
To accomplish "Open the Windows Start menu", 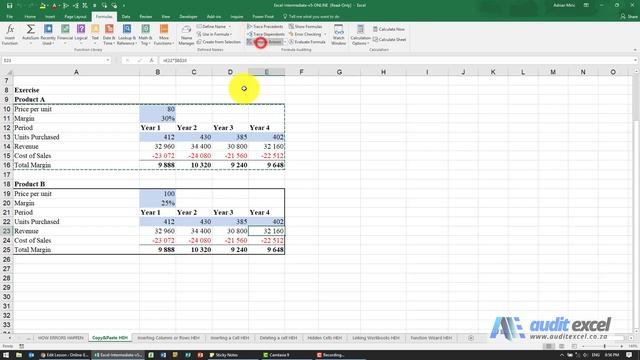I will (6, 355).
